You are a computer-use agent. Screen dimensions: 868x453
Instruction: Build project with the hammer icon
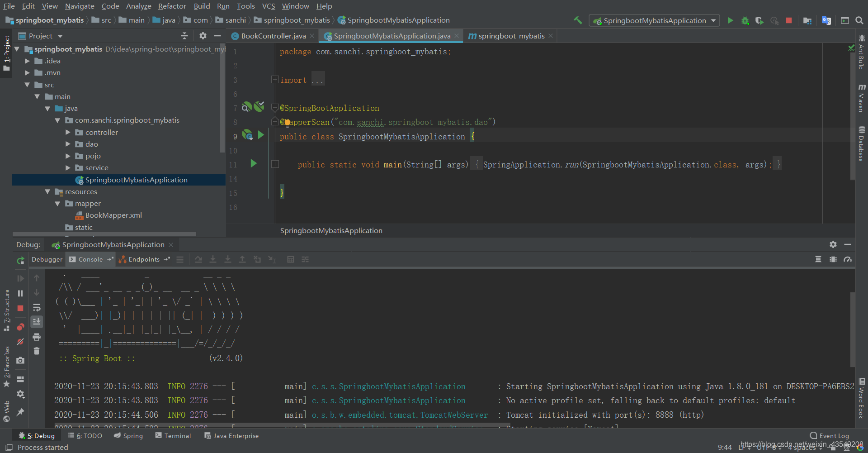577,20
